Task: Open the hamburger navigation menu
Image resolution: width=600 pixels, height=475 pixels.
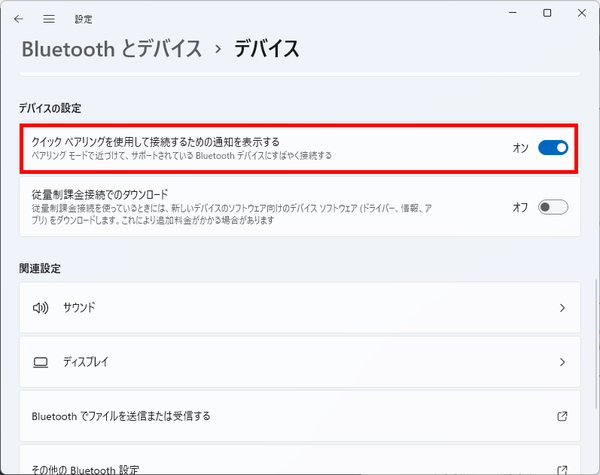Action: [49, 19]
